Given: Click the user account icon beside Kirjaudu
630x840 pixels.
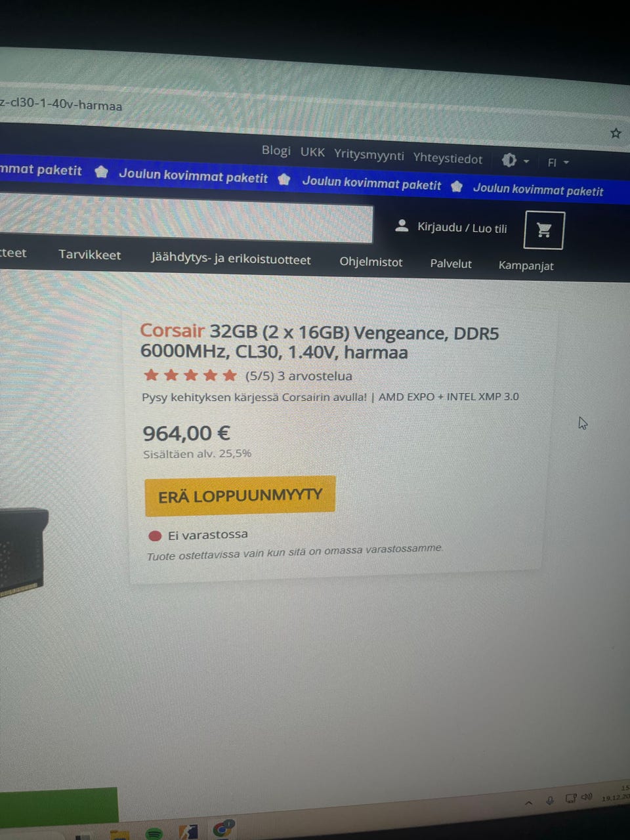Looking at the screenshot, I should click(x=402, y=226).
